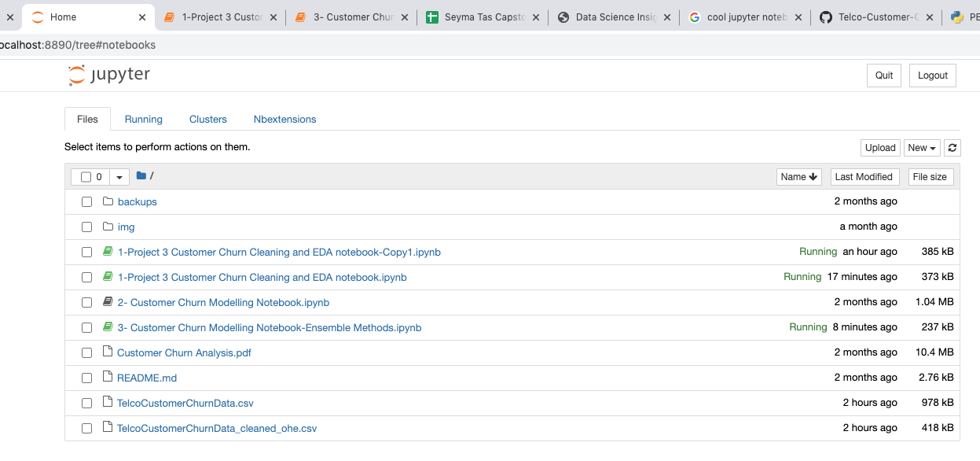Select the TelcoCustomerChurnData.csv checkbox
980x461 pixels.
point(87,404)
